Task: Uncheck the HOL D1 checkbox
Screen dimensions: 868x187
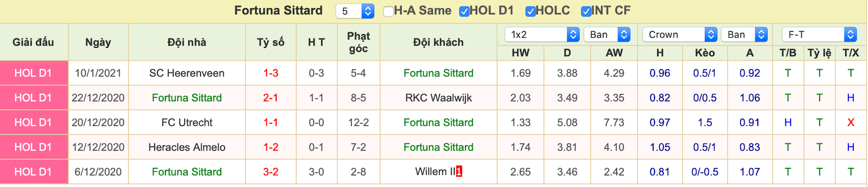Action: tap(464, 11)
